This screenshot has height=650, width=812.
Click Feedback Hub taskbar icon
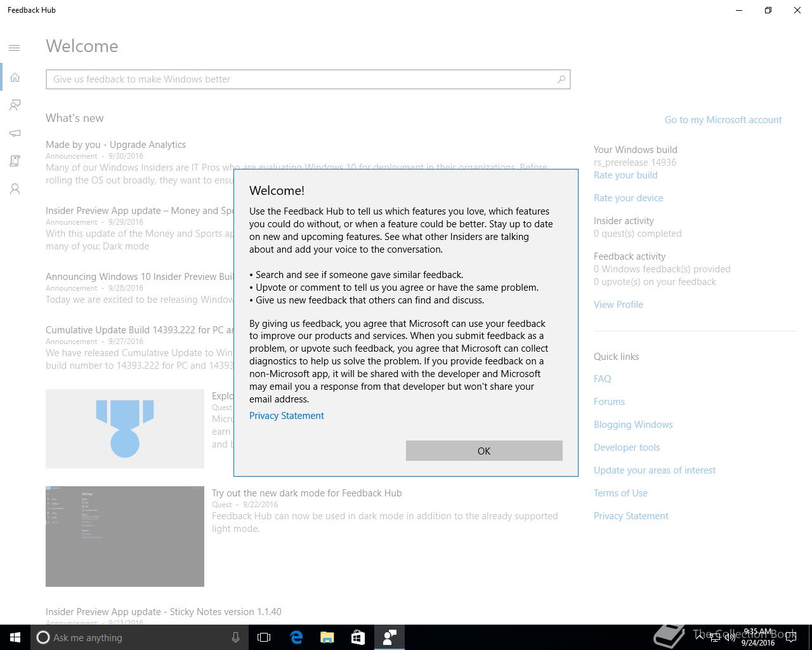coord(390,637)
